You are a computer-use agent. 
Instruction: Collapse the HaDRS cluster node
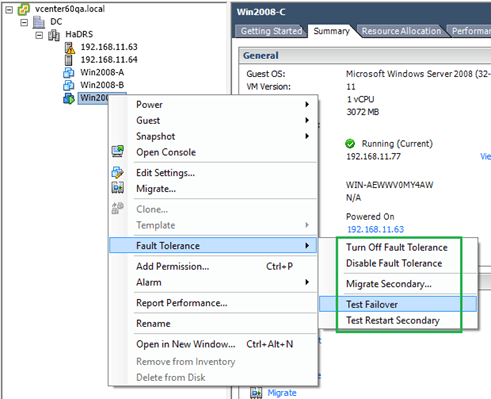pos(39,35)
